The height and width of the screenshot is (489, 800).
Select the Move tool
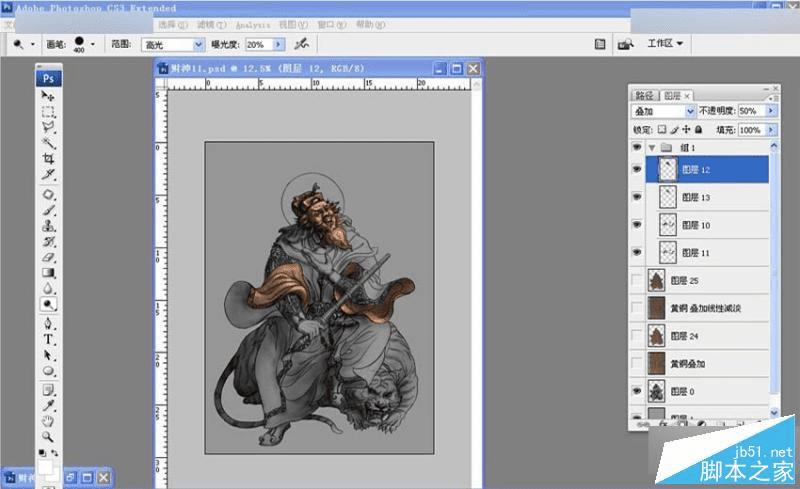pyautogui.click(x=48, y=96)
